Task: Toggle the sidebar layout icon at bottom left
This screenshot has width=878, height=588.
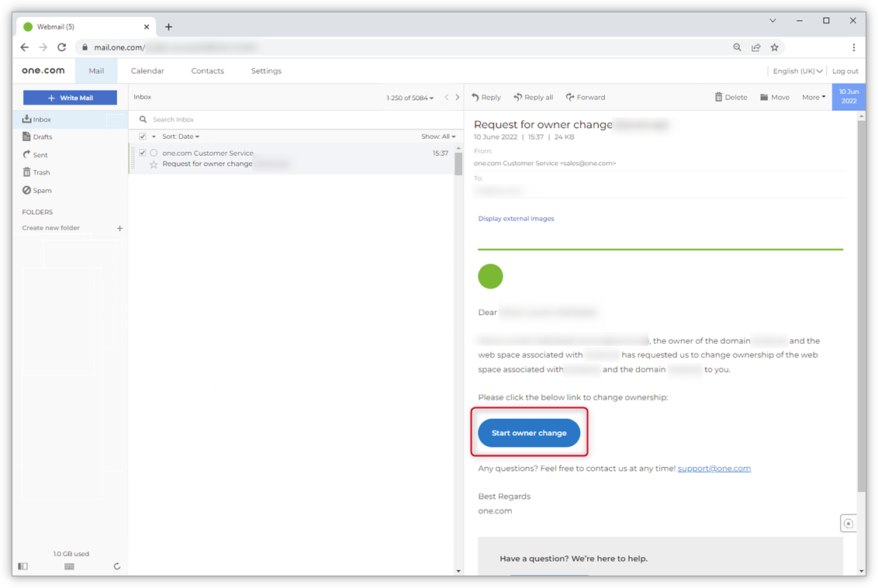Action: 23,566
